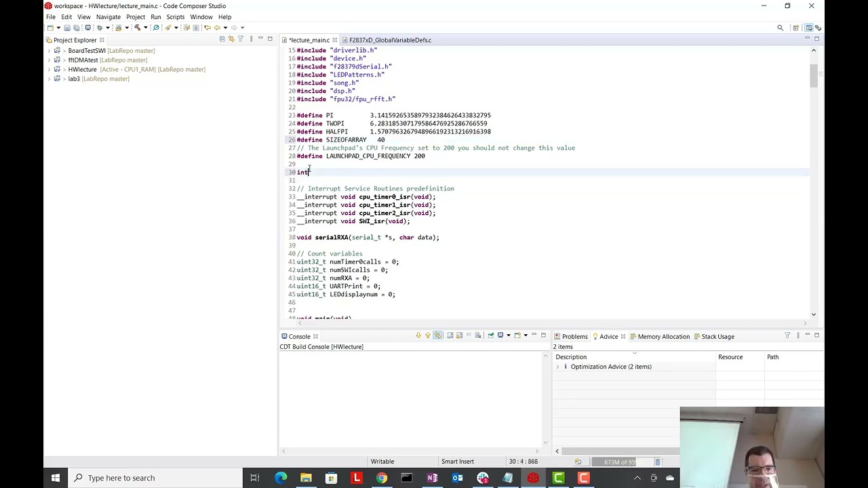Click the Build hammer icon
The width and height of the screenshot is (868, 488).
(x=138, y=28)
